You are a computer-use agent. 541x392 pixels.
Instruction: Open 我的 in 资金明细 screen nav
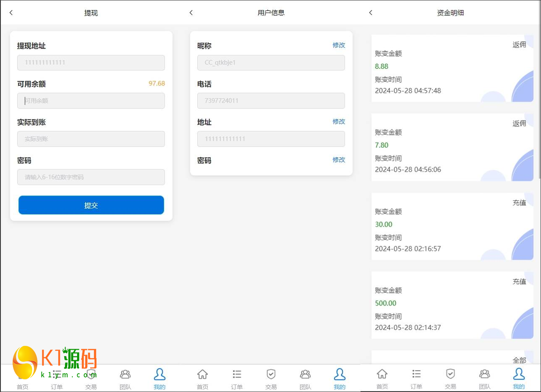coord(519,379)
